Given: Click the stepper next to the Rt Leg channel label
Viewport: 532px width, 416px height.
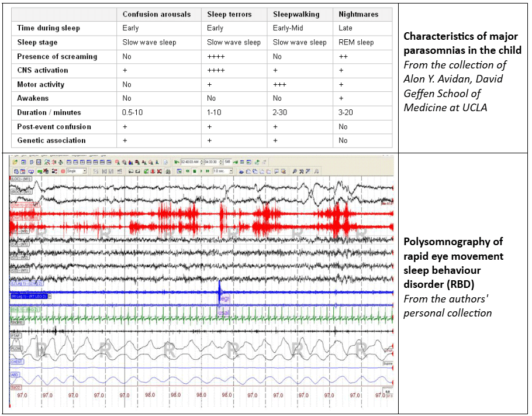Looking at the screenshot, I should 50,296.
